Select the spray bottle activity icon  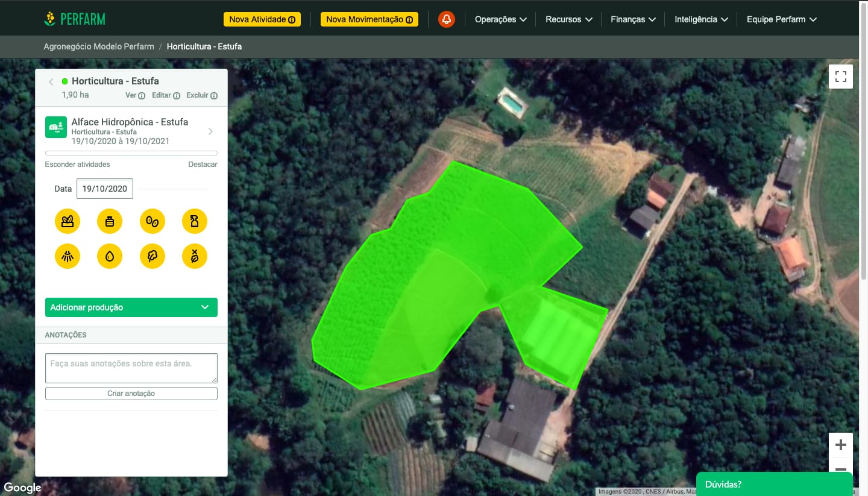click(195, 221)
